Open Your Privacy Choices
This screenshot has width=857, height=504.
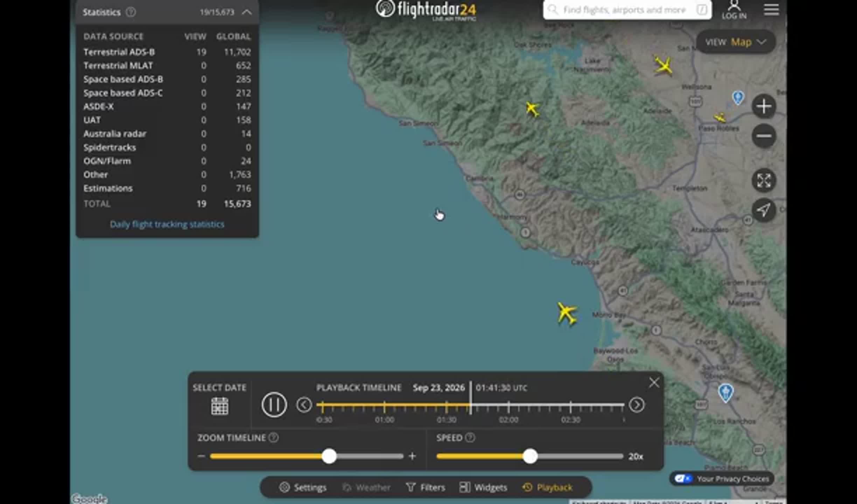tap(722, 479)
